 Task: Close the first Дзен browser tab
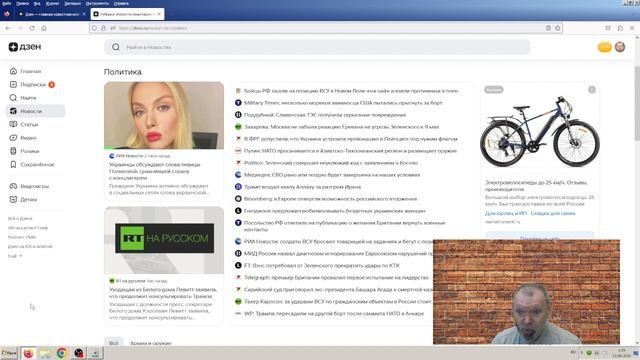coord(84,14)
